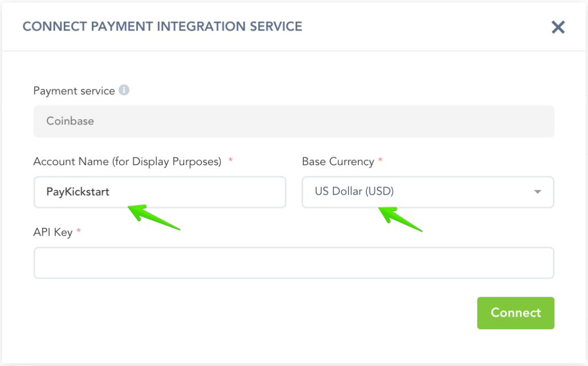Click the Account Name (for Display Purposes) label

(x=127, y=161)
